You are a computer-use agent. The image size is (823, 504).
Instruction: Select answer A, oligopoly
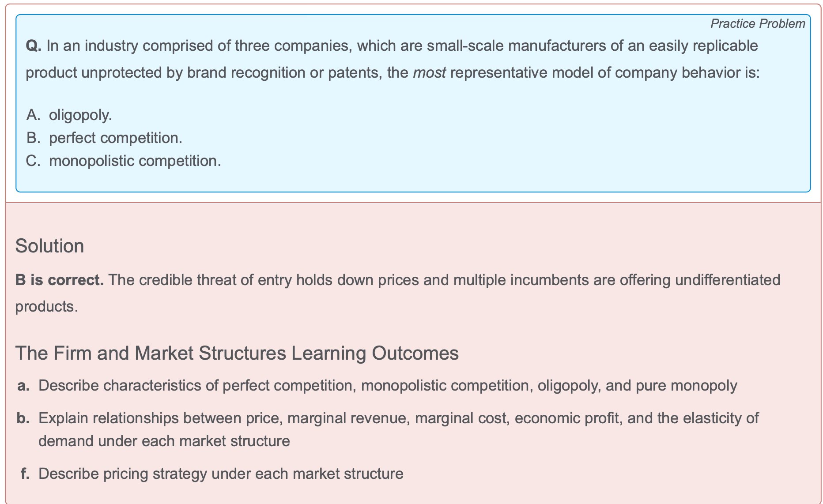coord(80,115)
